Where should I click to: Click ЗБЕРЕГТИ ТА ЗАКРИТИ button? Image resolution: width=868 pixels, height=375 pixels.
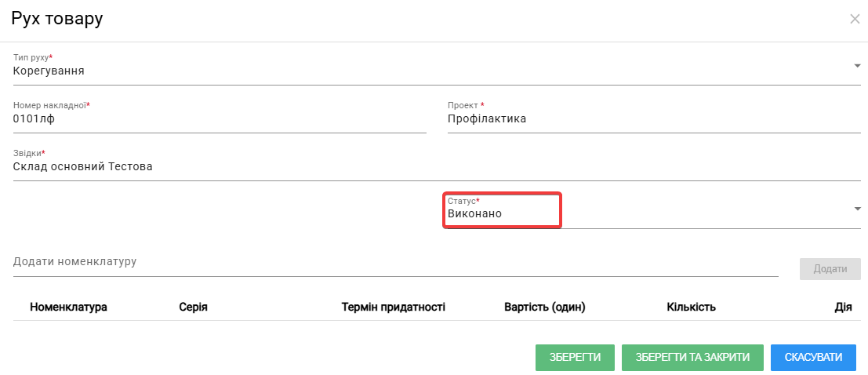pyautogui.click(x=692, y=357)
